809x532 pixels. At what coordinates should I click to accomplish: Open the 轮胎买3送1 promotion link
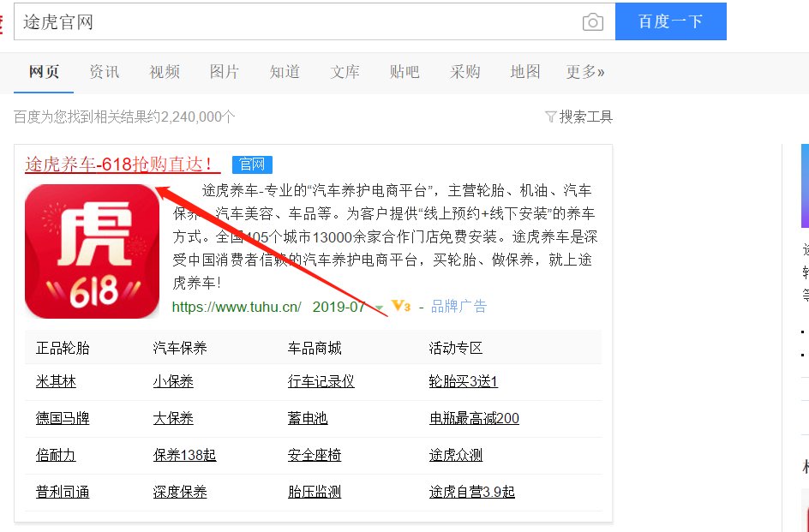pyautogui.click(x=463, y=381)
